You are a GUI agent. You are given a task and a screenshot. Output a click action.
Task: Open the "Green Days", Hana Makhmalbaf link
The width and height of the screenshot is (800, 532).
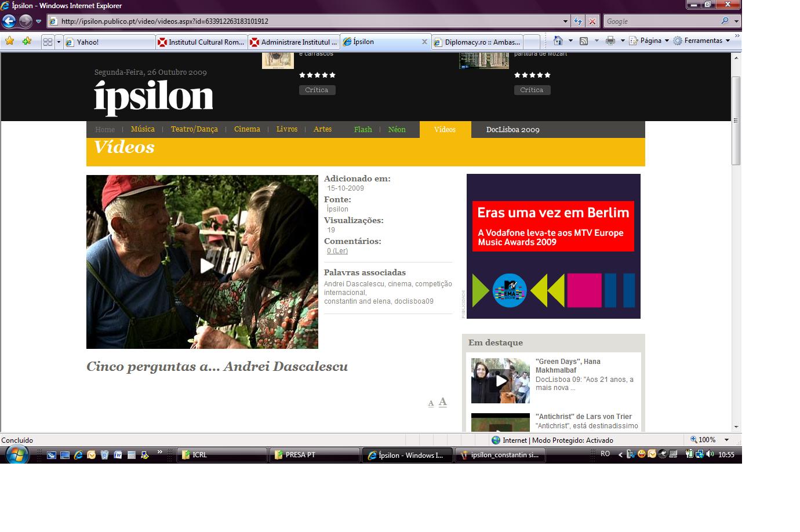pos(568,366)
